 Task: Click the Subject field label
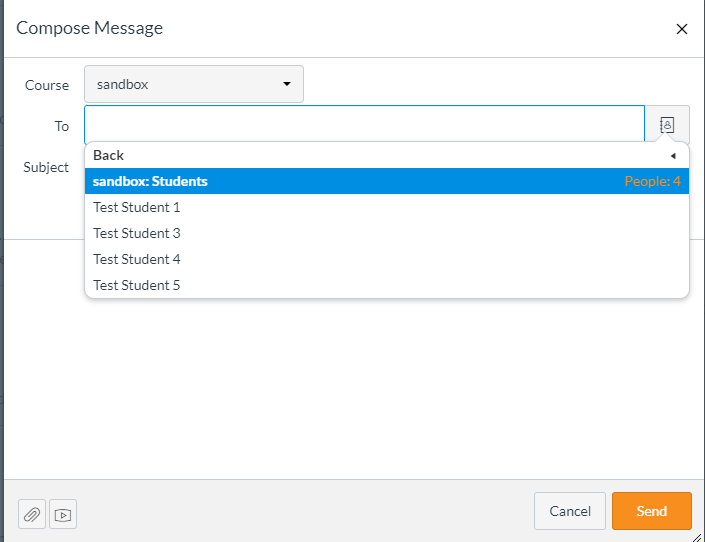click(46, 167)
